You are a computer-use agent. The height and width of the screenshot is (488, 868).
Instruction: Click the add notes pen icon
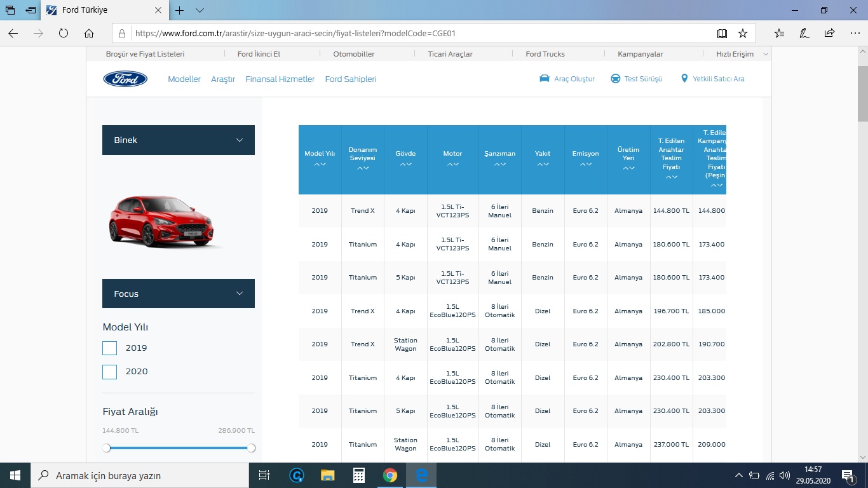(x=804, y=33)
